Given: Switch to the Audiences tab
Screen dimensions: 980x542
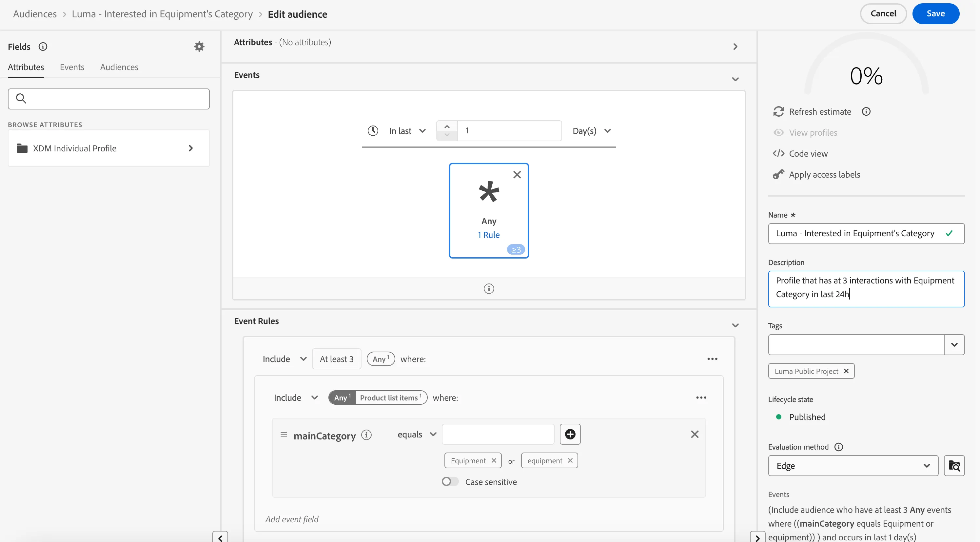Looking at the screenshot, I should pyautogui.click(x=119, y=67).
